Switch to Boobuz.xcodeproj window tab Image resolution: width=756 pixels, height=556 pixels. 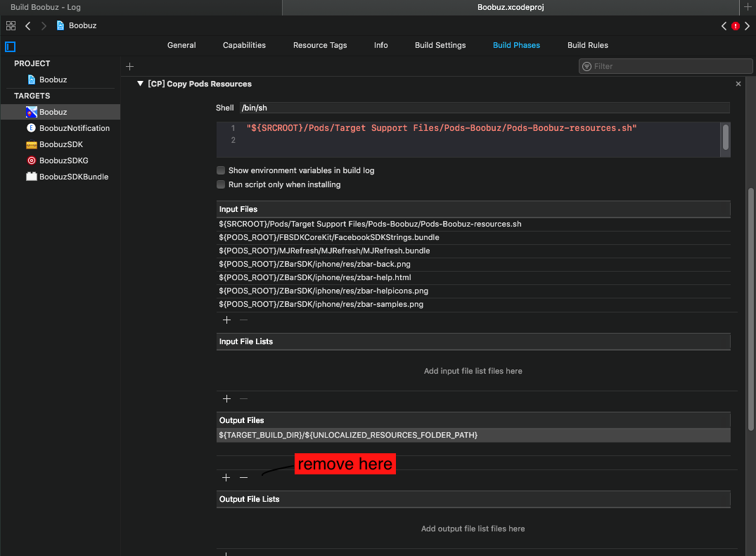[511, 7]
